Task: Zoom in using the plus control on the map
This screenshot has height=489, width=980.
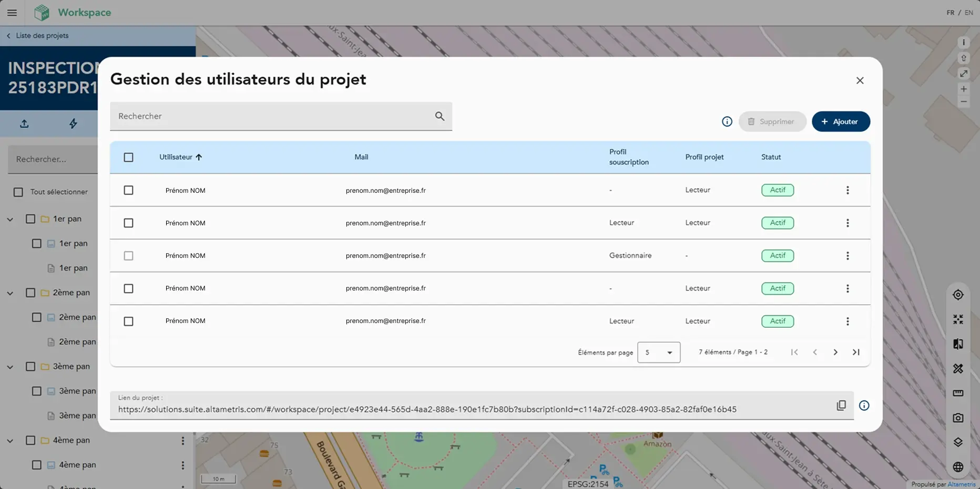Action: pyautogui.click(x=964, y=89)
